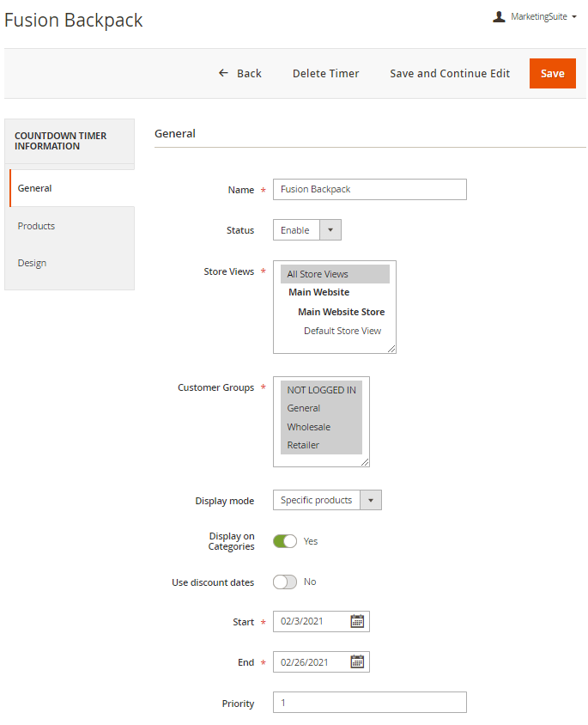Switch to the Products tab
588x725 pixels.
(36, 226)
